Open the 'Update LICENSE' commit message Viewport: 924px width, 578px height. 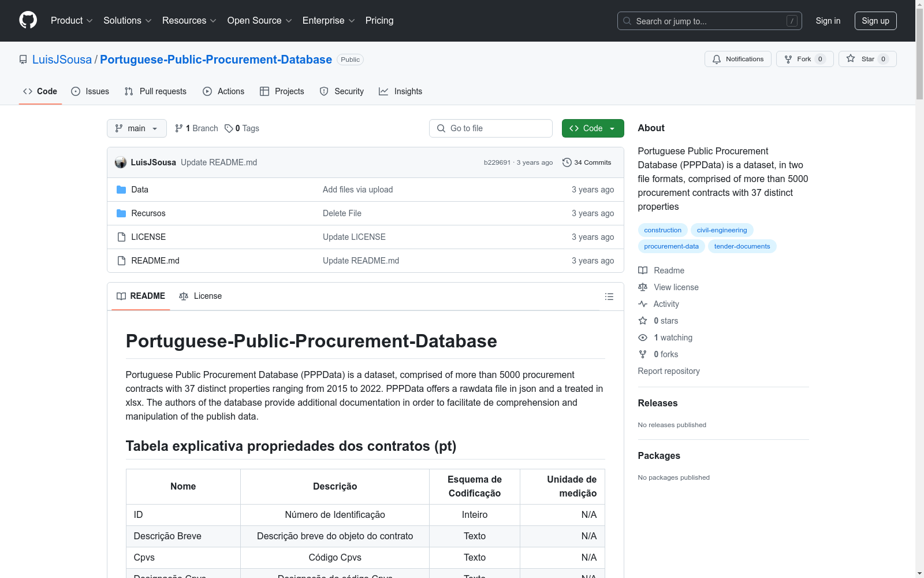[x=354, y=237]
